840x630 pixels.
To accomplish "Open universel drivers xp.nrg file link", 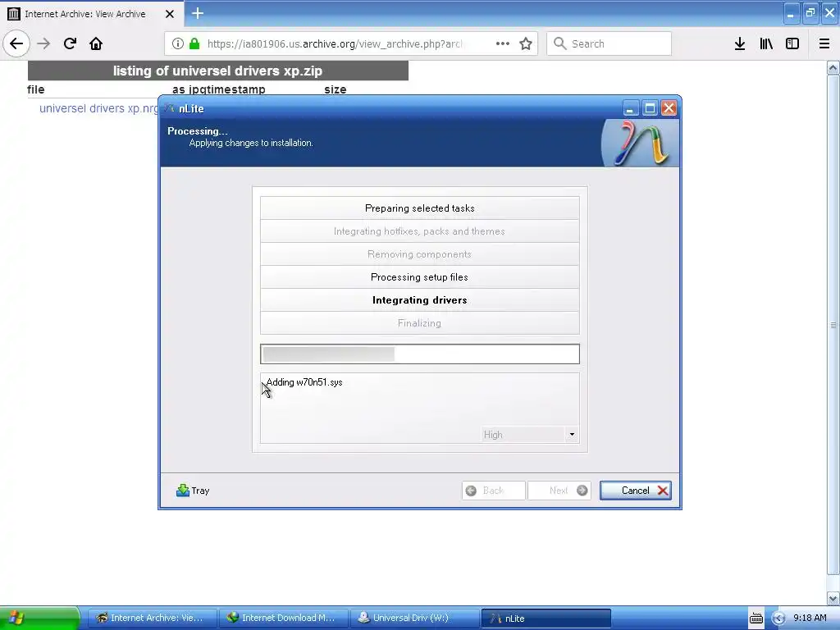I will click(98, 108).
